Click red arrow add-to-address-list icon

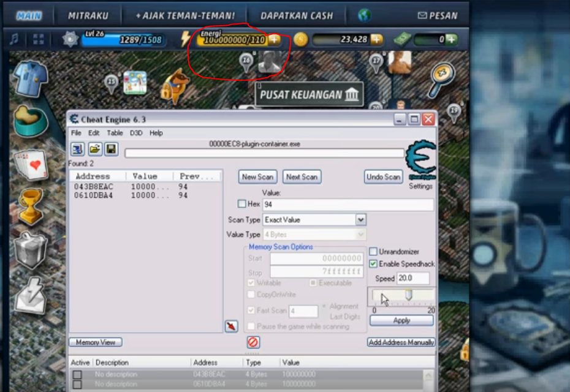click(x=231, y=326)
